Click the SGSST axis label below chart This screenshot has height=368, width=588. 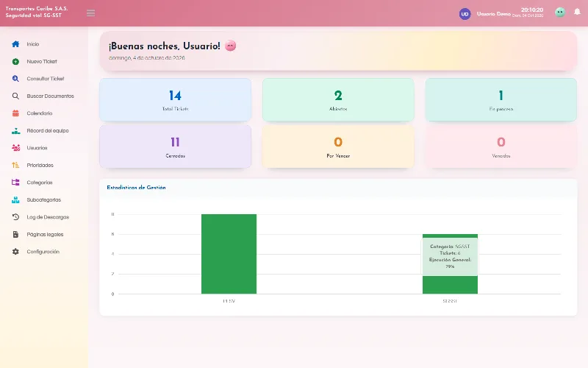tap(450, 301)
